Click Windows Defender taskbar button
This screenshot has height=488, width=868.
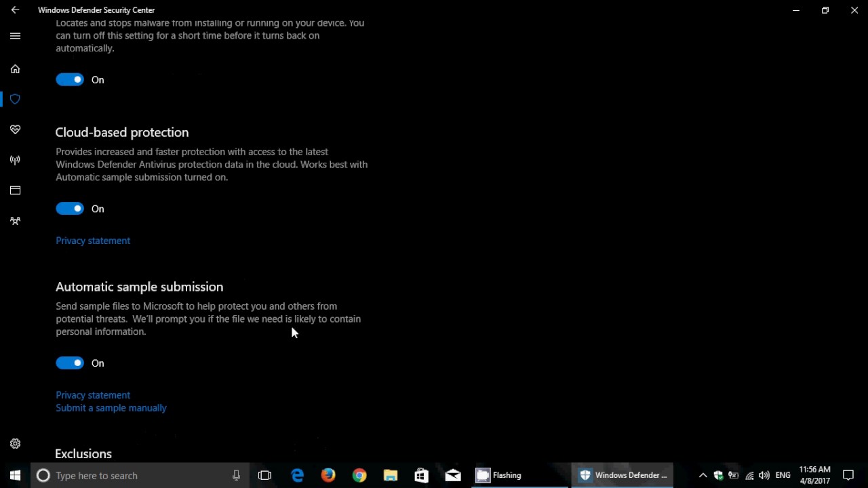pyautogui.click(x=623, y=475)
